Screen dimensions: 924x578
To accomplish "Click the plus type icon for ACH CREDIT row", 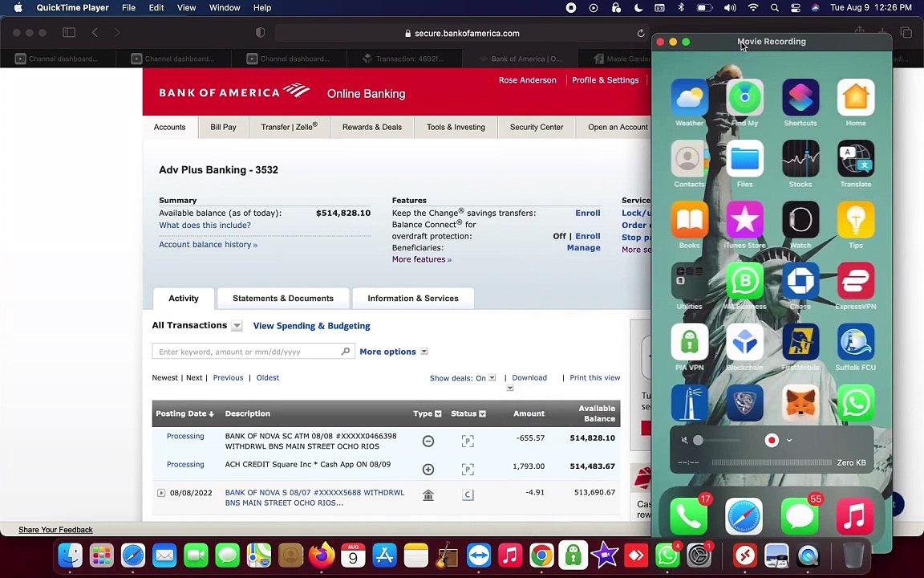I will coord(428,470).
